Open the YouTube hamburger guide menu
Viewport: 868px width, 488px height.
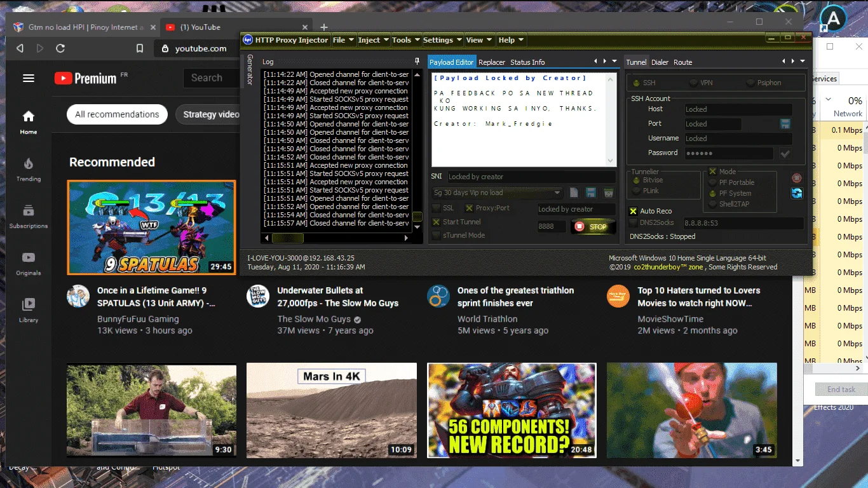pyautogui.click(x=28, y=78)
